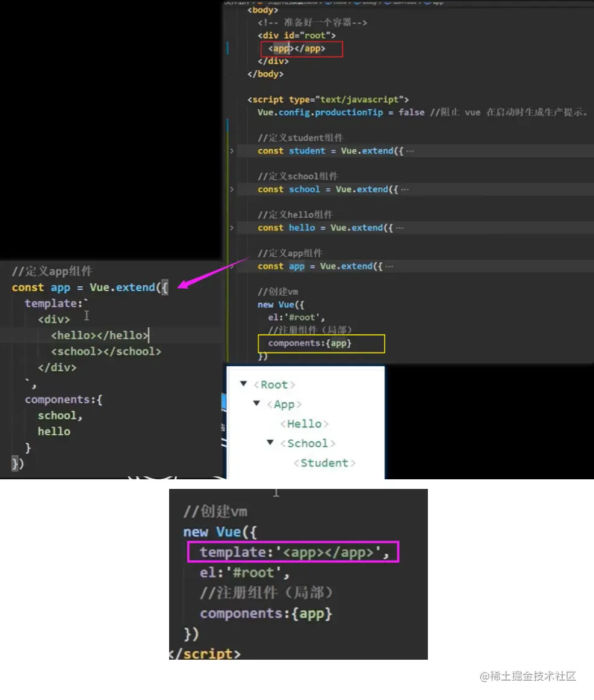This screenshot has width=594, height=700.
Task: Click the //定义school组件 comment
Action: (297, 176)
